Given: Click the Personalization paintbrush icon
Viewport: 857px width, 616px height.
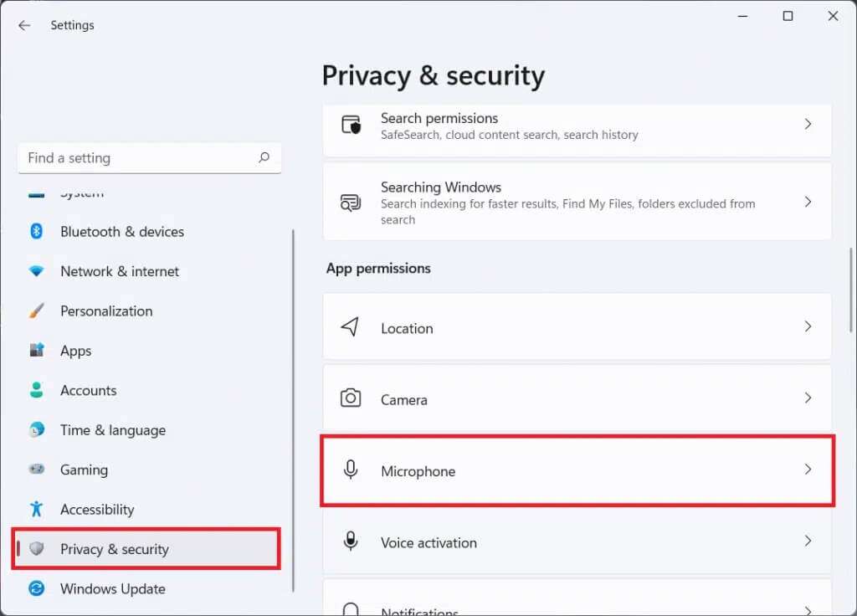Looking at the screenshot, I should [36, 311].
